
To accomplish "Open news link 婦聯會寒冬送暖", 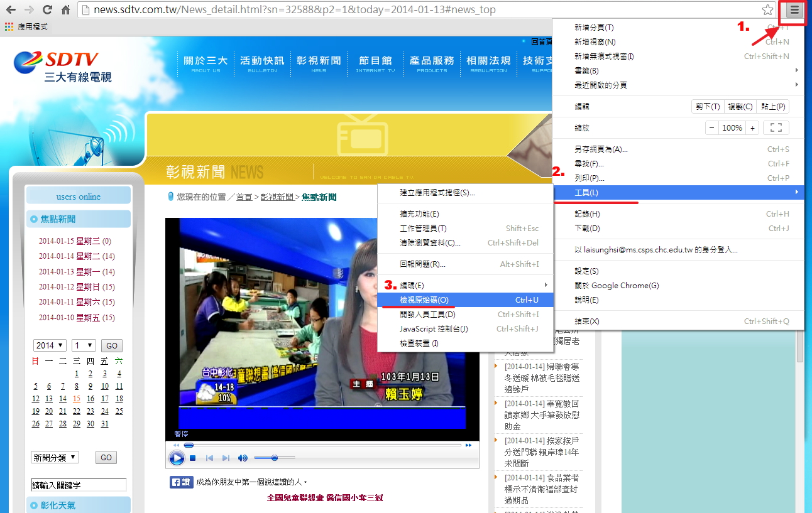I will [x=542, y=378].
